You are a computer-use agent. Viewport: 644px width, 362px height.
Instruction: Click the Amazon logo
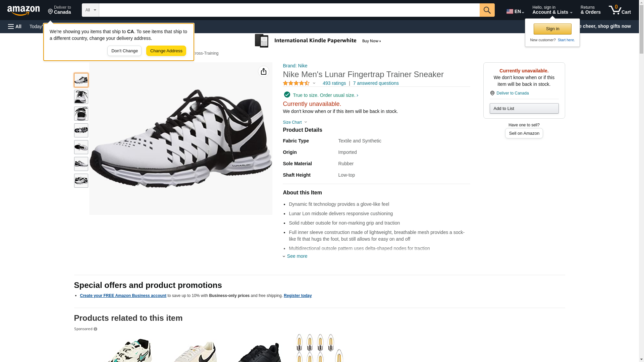23,11
